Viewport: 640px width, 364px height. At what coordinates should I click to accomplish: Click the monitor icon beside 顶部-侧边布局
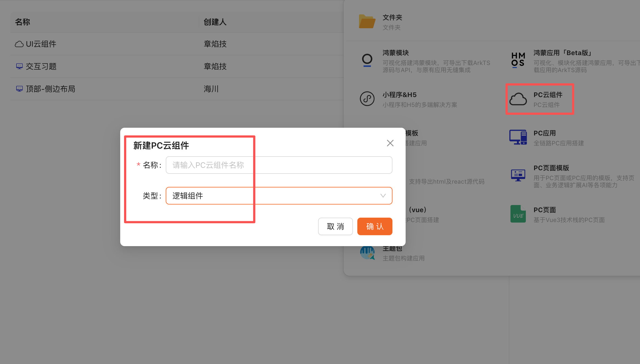click(x=19, y=88)
